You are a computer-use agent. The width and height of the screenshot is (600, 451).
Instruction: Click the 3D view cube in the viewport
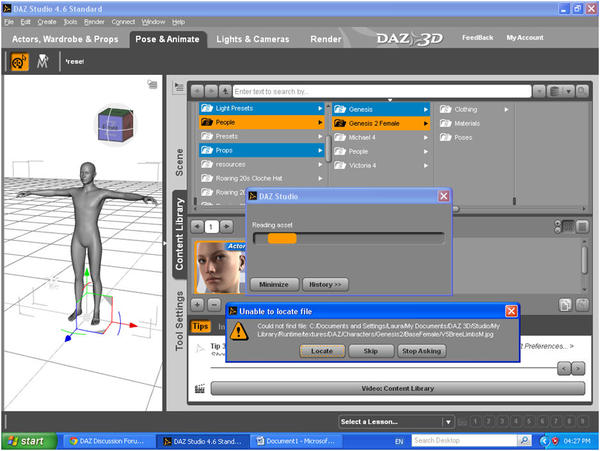click(x=116, y=125)
